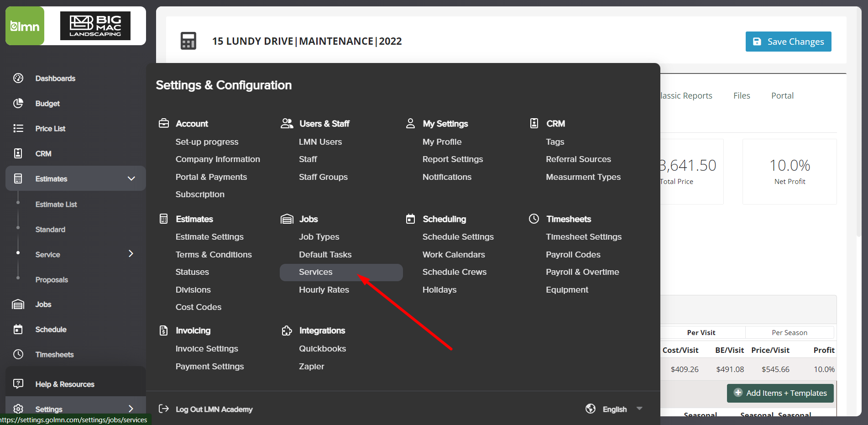
Task: Open Referral Sources link
Action: (x=578, y=159)
